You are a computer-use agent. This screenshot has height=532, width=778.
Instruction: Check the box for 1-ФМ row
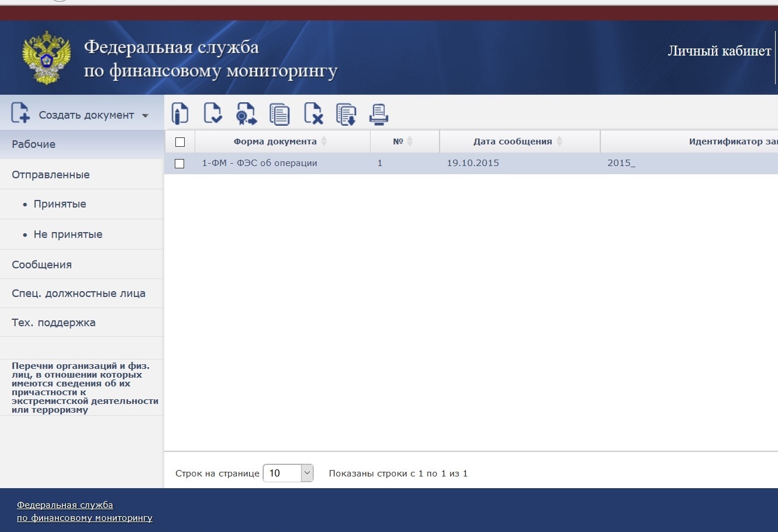(x=180, y=164)
